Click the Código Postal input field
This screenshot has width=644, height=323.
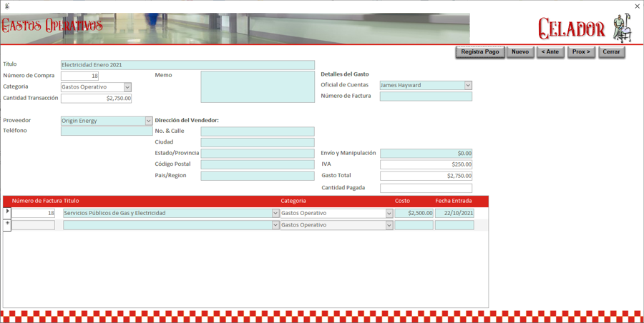pos(258,164)
